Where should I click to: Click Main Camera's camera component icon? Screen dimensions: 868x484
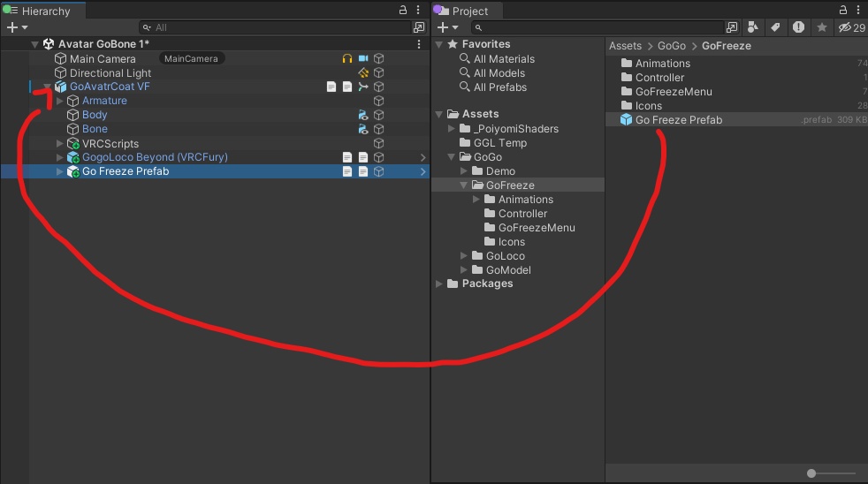363,58
